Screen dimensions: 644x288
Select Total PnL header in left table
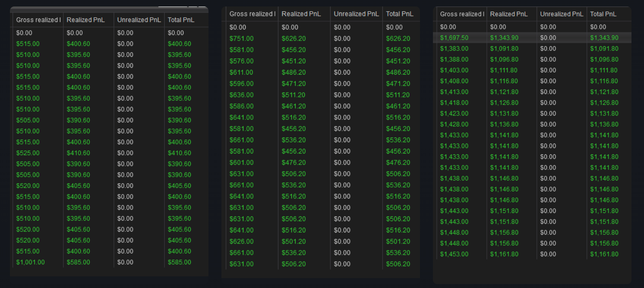pyautogui.click(x=181, y=20)
